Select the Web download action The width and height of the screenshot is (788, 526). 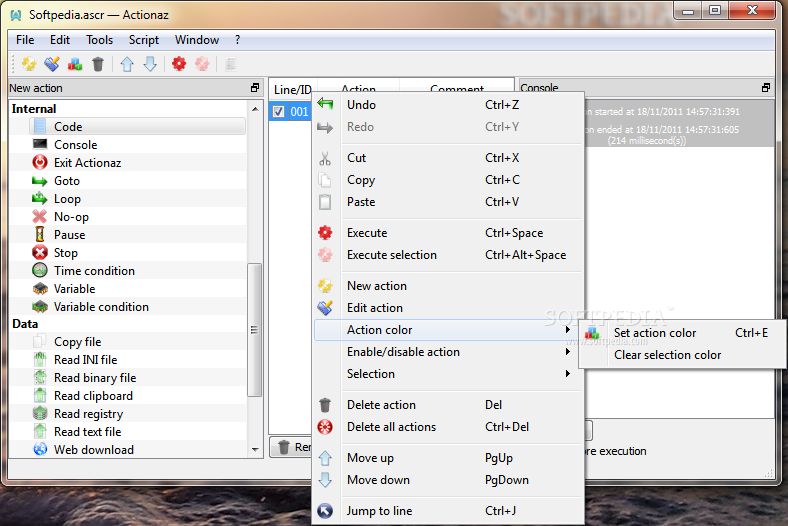[x=137, y=450]
